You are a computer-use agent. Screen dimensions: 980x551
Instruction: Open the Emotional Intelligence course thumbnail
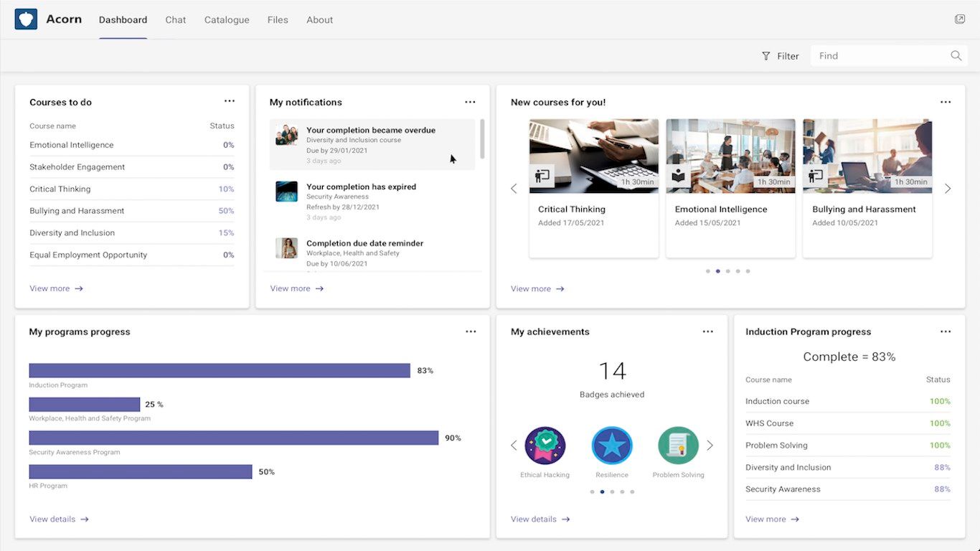tap(730, 156)
